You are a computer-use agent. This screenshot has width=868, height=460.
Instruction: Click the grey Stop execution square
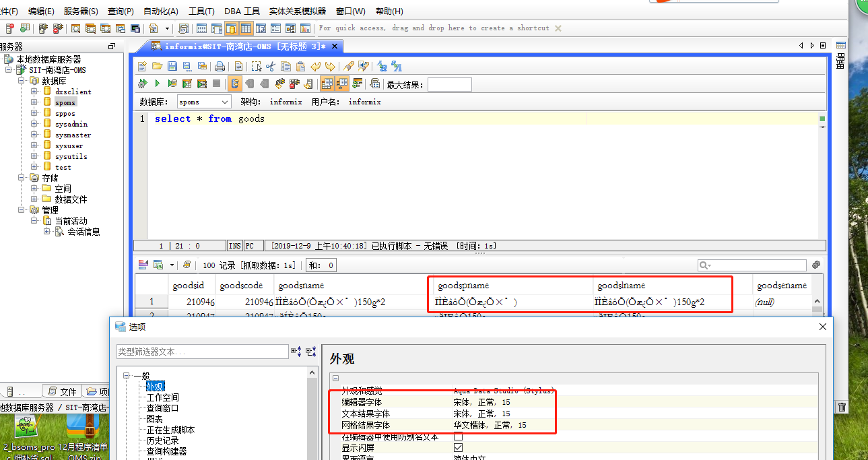point(216,84)
